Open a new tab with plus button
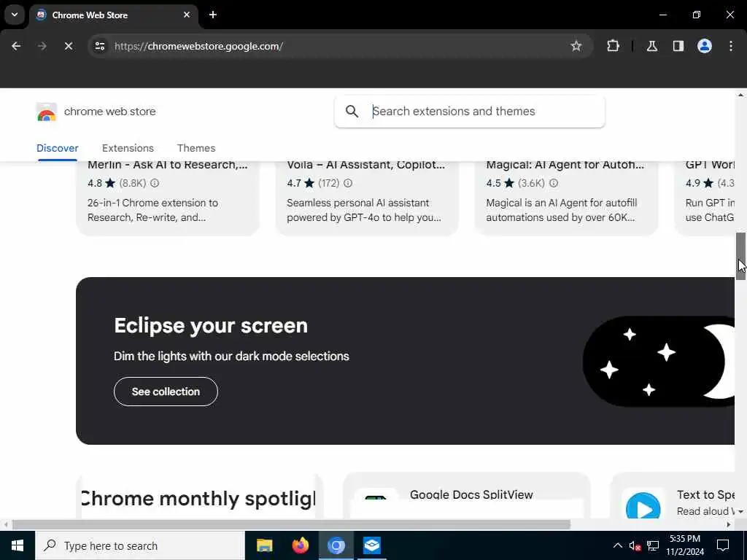747x560 pixels. (213, 15)
